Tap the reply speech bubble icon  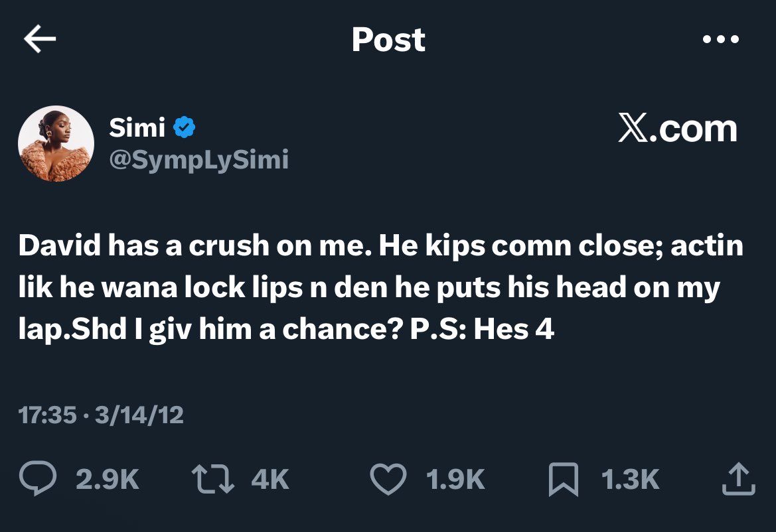click(x=39, y=479)
